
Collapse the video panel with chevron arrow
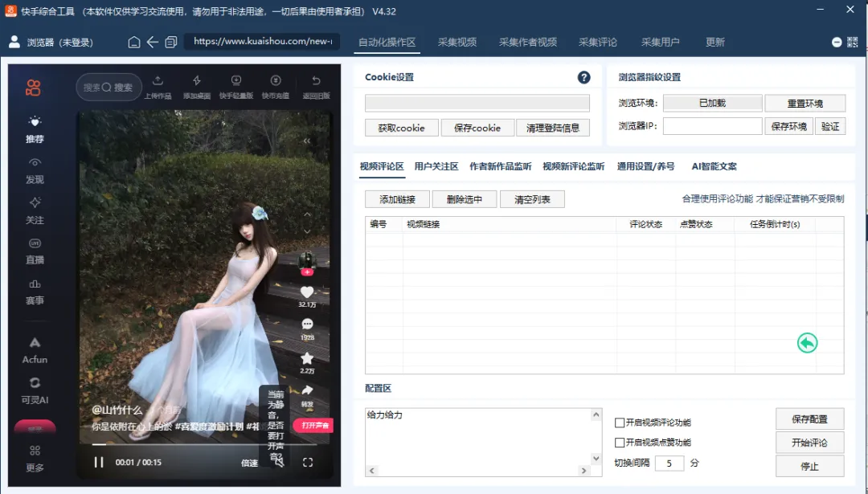click(x=306, y=140)
